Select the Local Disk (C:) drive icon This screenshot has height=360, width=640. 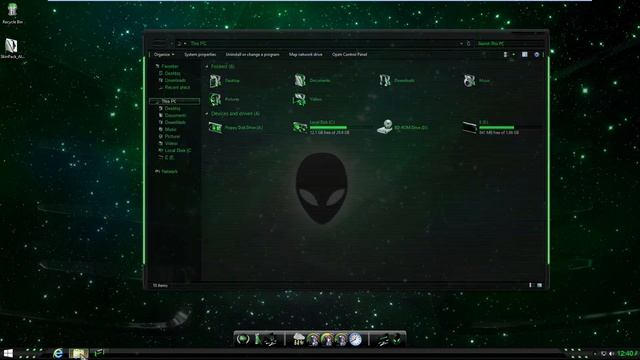(x=300, y=127)
